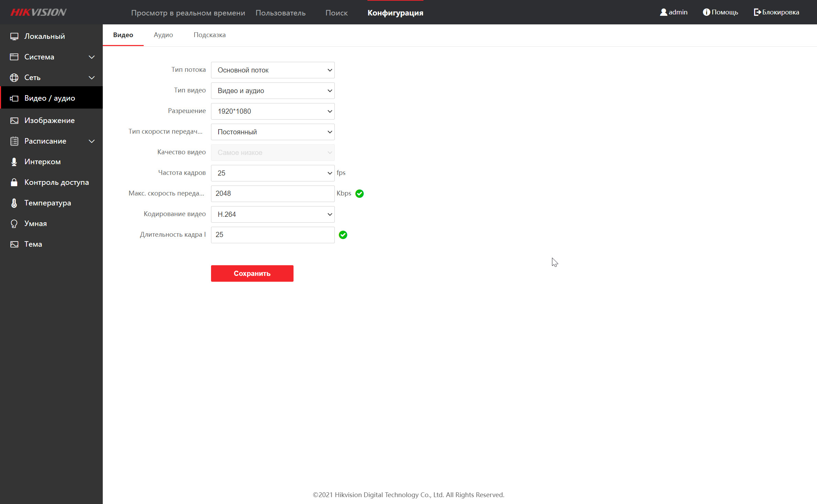817x504 pixels.
Task: Expand the Расписание sidebar chevron
Action: pyautogui.click(x=91, y=141)
